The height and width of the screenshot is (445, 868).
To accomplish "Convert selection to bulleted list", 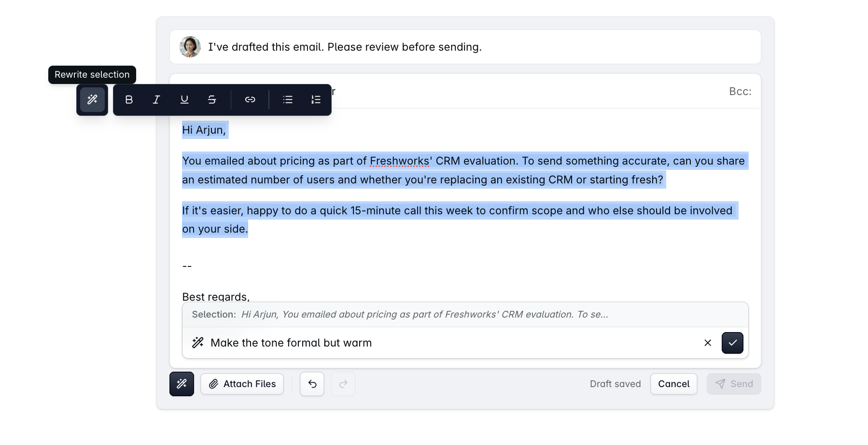I will pyautogui.click(x=288, y=100).
